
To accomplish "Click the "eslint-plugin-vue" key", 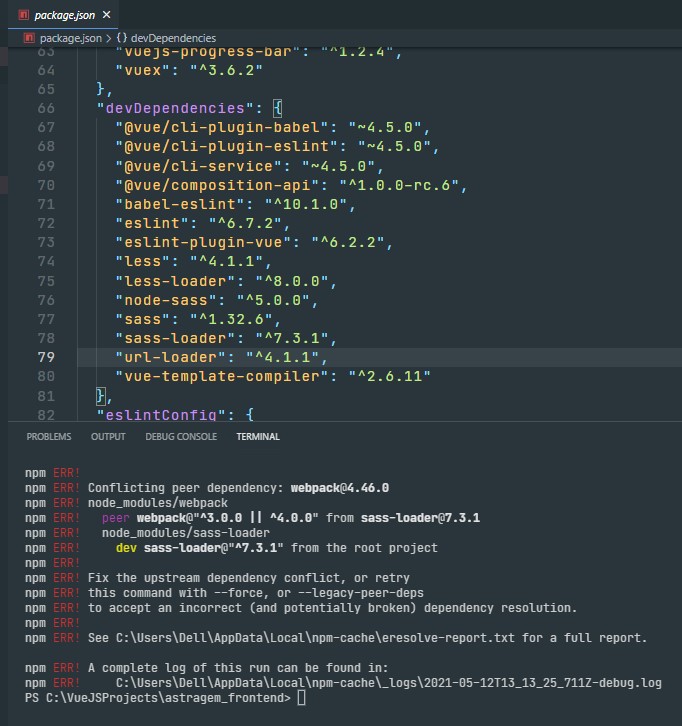I will 203,242.
